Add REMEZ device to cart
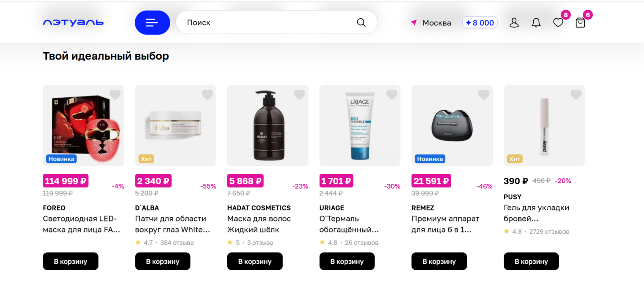The height and width of the screenshot is (292, 644). [439, 261]
